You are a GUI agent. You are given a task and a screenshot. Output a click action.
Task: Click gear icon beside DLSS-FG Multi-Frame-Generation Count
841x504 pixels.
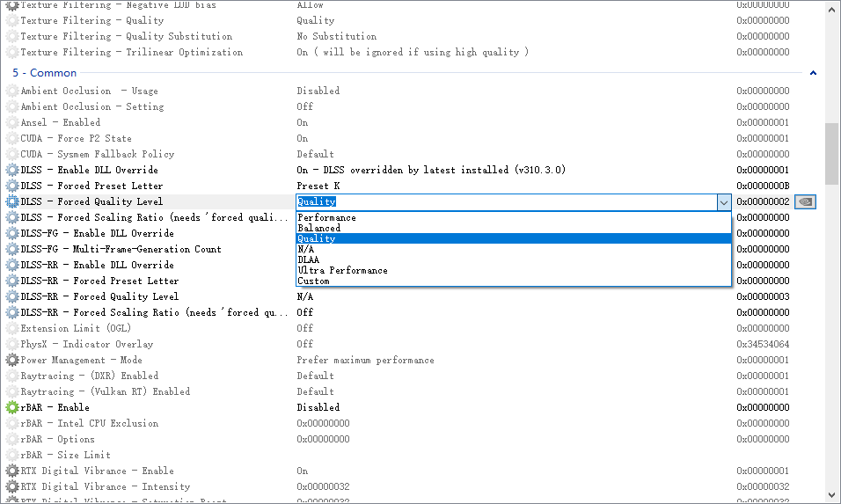(12, 249)
